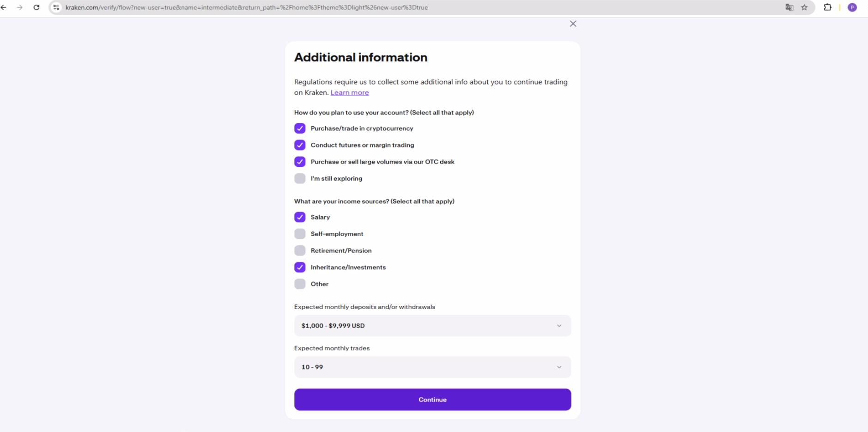The width and height of the screenshot is (868, 432).
Task: Uncheck Purchase/trade in cryptocurrency
Action: tap(300, 128)
